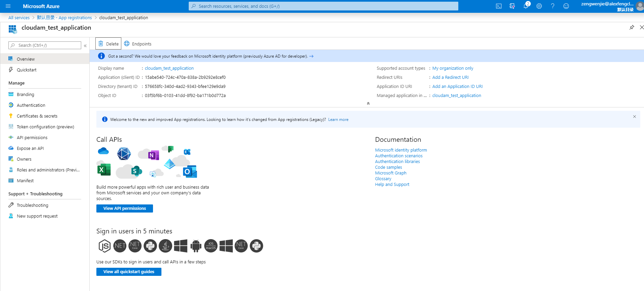Screen dimensions: 644x291
Task: Click the All services breadcrumb
Action: (x=19, y=18)
